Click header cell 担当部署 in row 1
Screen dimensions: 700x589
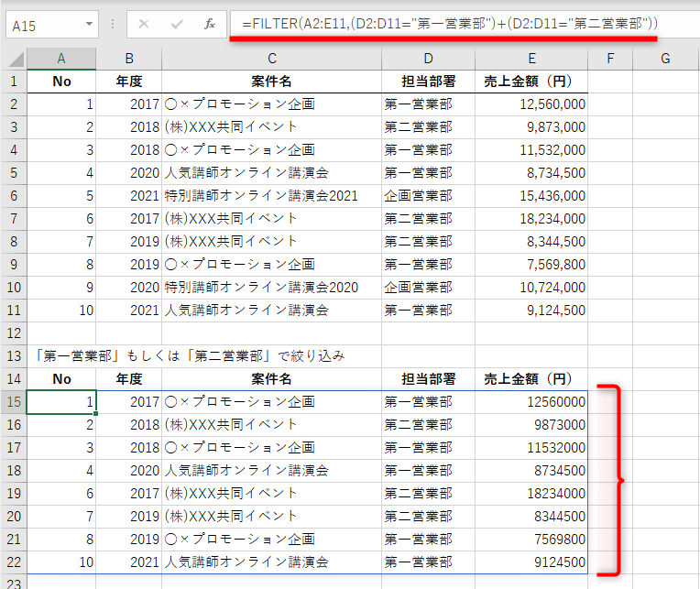pos(428,82)
